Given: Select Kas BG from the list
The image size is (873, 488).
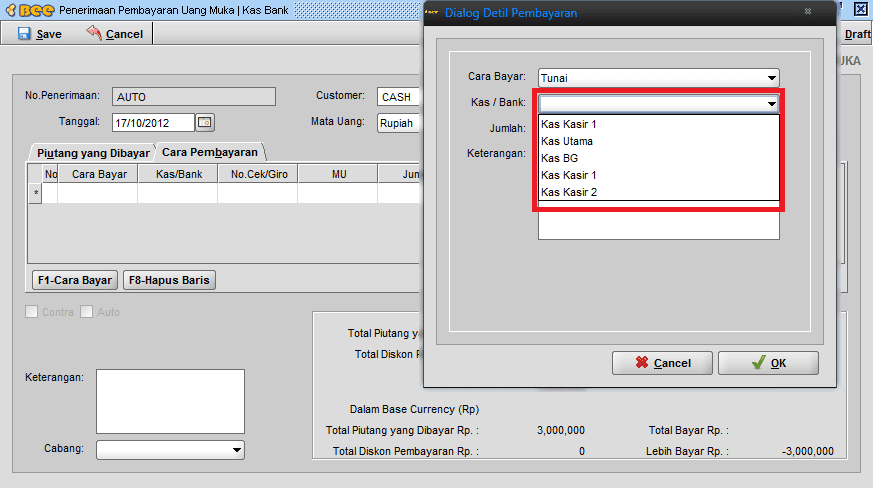Looking at the screenshot, I should [x=659, y=158].
